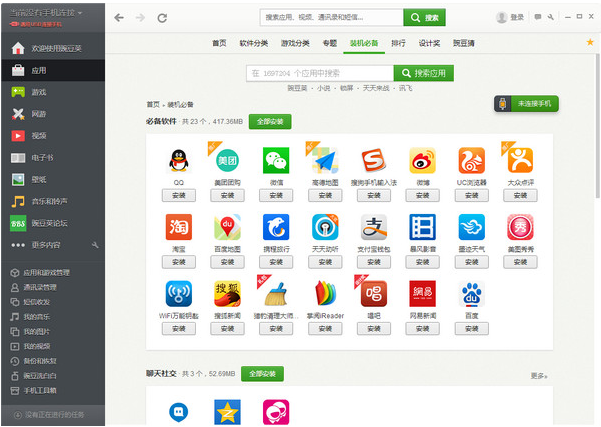Viewport: 601px width, 427px height.
Task: Click the Baidu paw app icon
Action: point(471,294)
